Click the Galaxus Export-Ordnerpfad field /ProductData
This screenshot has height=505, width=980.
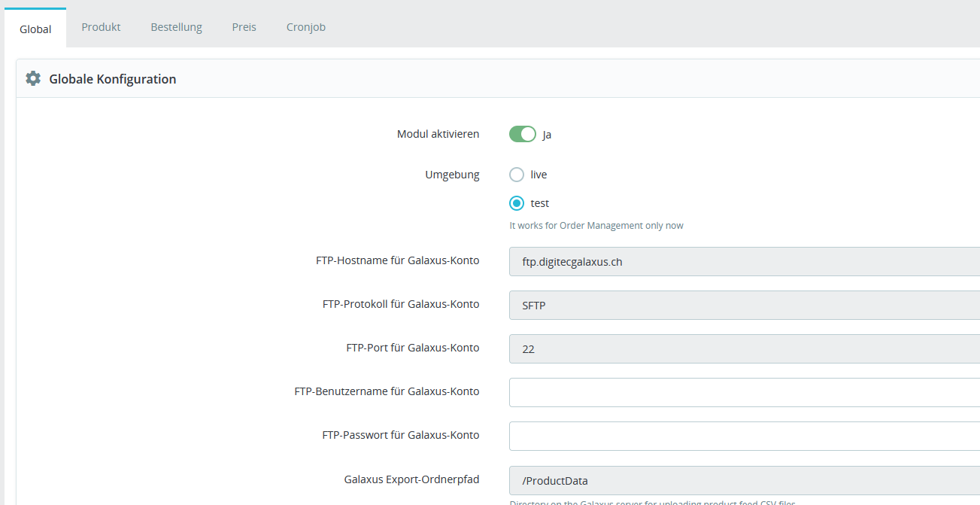tap(745, 480)
